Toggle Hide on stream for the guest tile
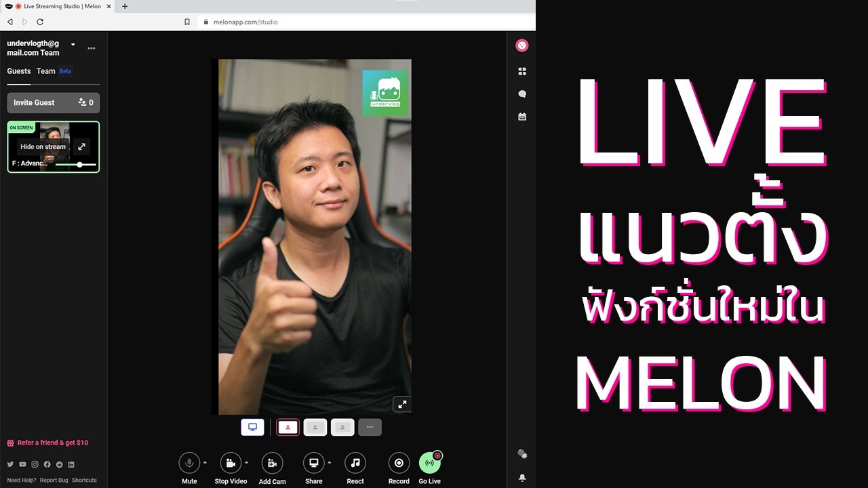This screenshot has width=868, height=488. [x=43, y=146]
